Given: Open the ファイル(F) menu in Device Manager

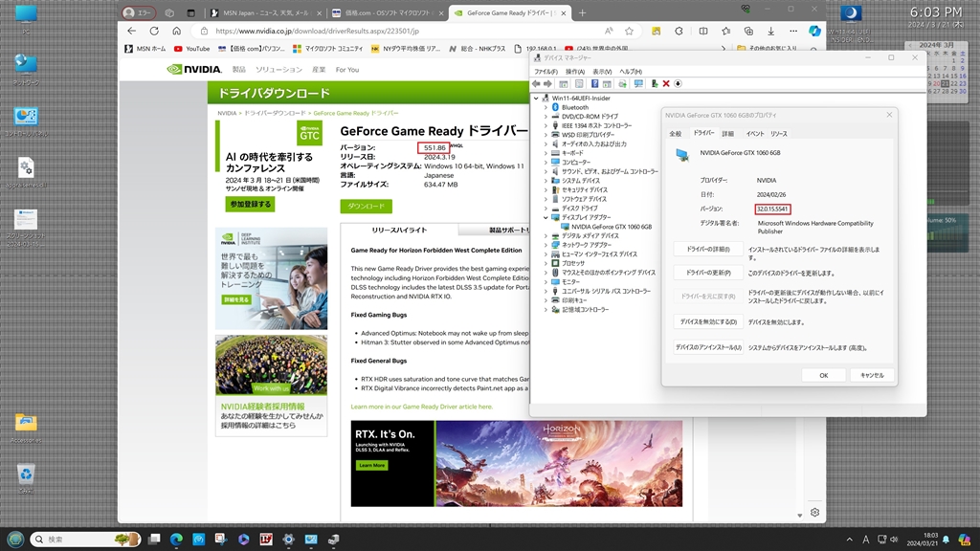Looking at the screenshot, I should tap(546, 71).
